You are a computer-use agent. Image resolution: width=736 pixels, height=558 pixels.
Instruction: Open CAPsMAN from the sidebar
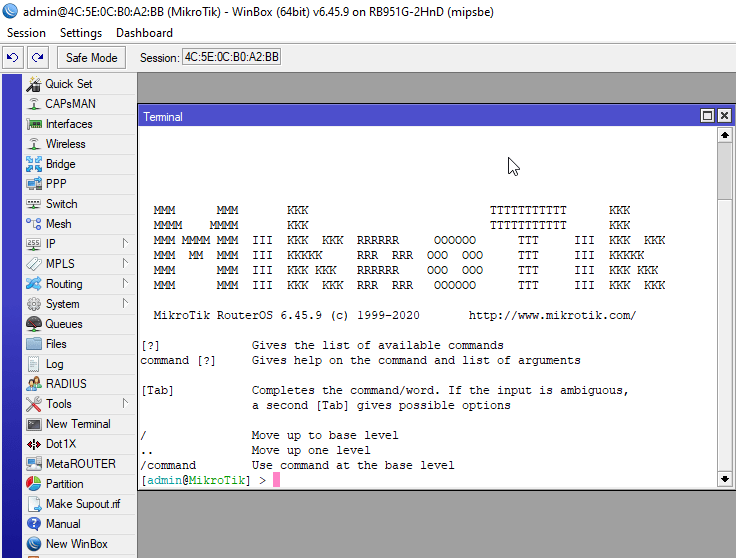click(70, 104)
